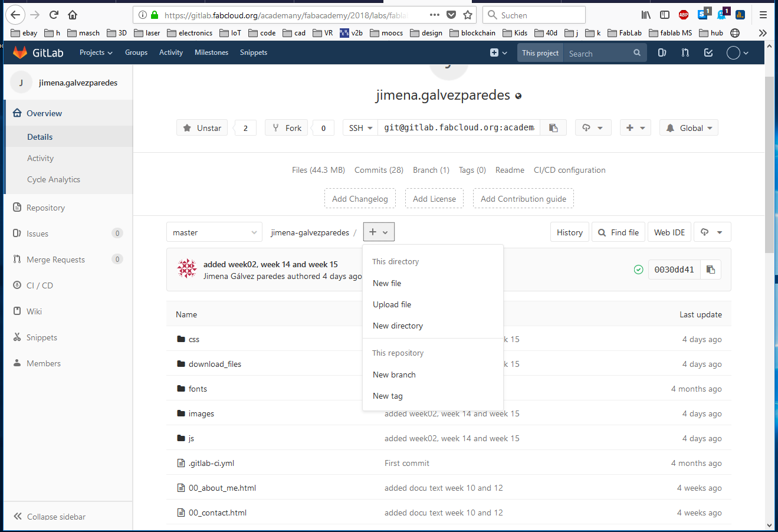This screenshot has height=532, width=778.
Task: Open the Global notification dropdown
Action: click(x=689, y=128)
